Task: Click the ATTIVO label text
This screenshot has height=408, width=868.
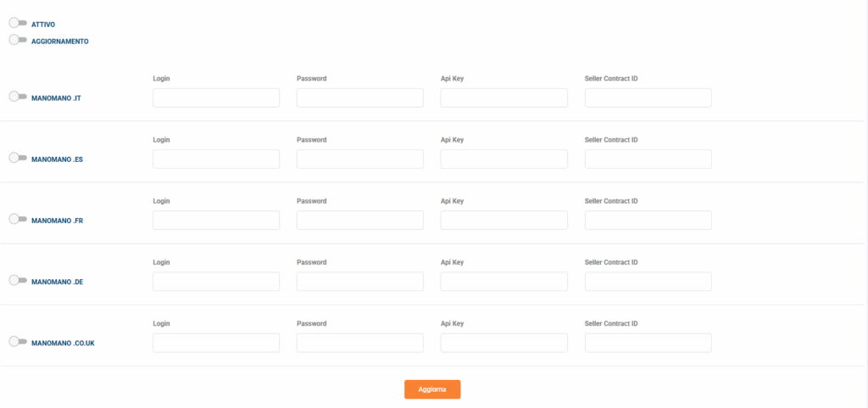Action: 43,25
